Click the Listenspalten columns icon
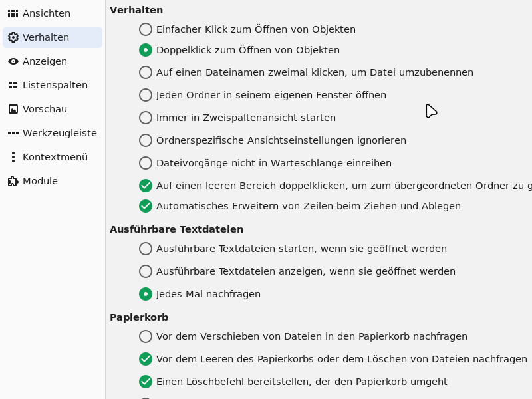 coord(13,85)
